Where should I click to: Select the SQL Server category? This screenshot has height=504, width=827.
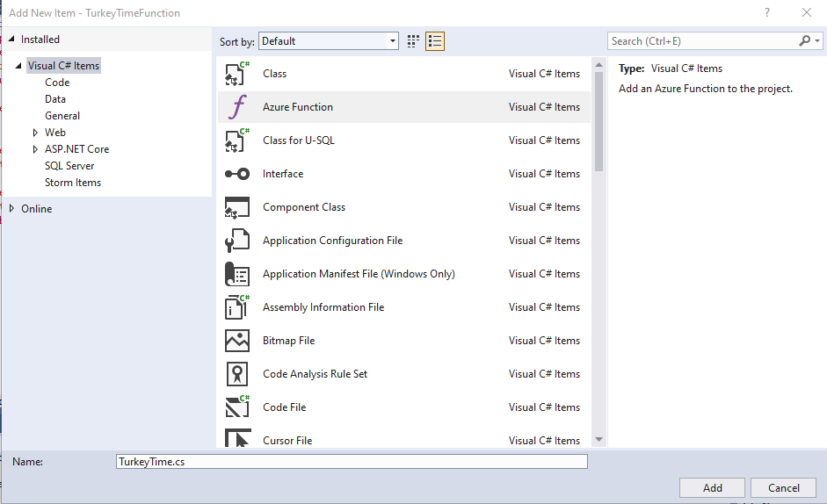click(69, 166)
